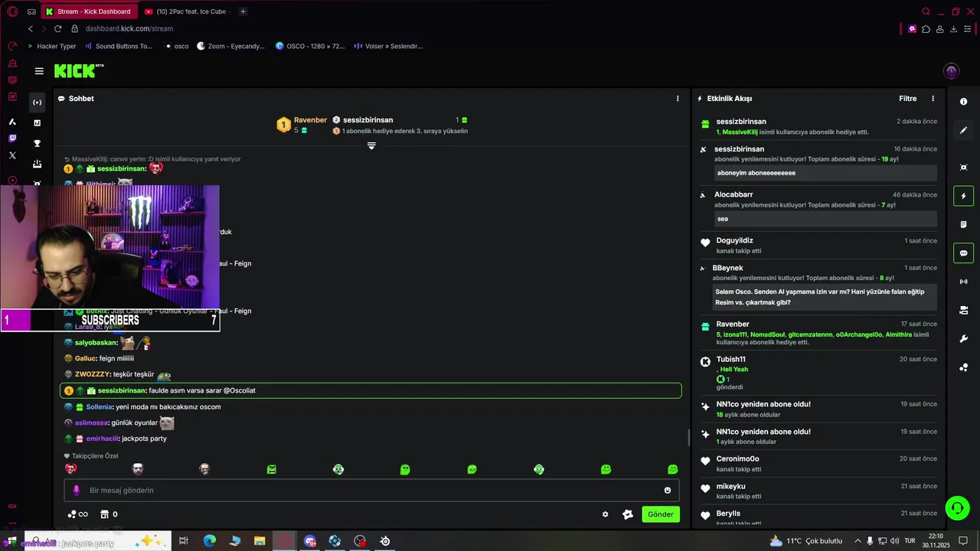Open the Zoom - Eyecandy bookmark

230,46
